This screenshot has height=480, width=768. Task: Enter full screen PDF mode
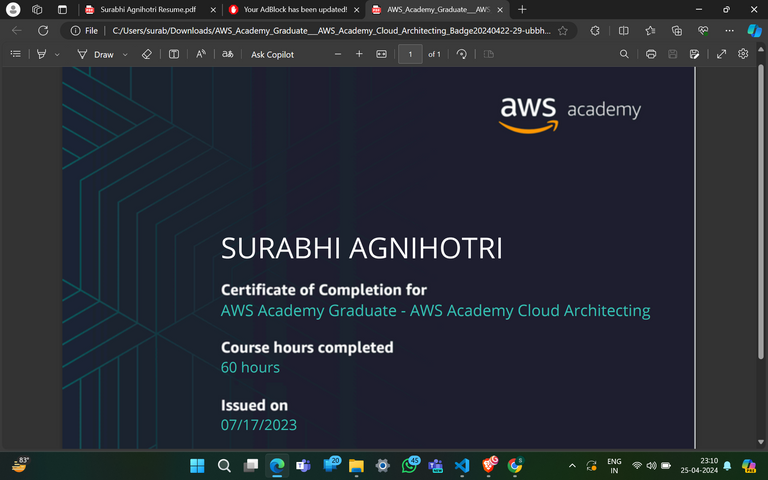[721, 54]
